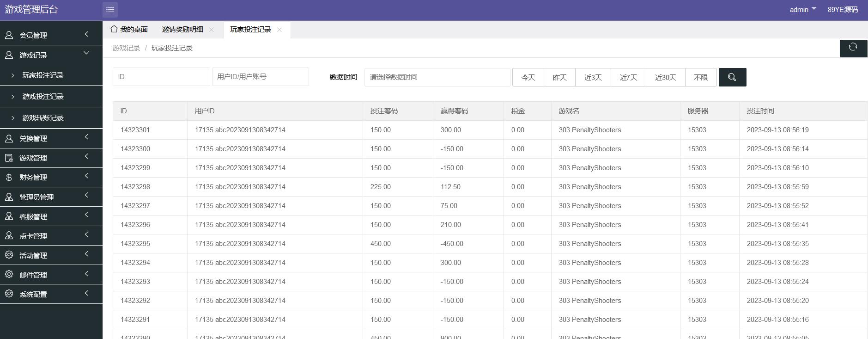This screenshot has height=339, width=868.
Task: Click the 游戏管理 document icon
Action: click(x=9, y=158)
